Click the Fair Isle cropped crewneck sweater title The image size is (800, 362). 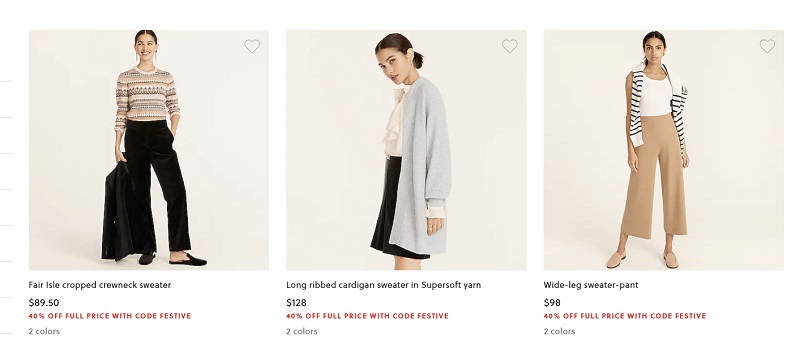tap(100, 285)
